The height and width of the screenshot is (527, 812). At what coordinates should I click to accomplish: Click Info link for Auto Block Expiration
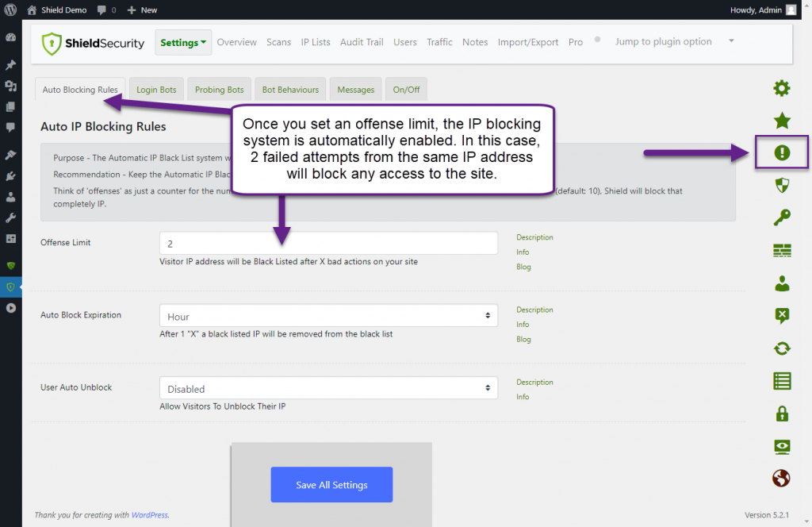click(523, 325)
